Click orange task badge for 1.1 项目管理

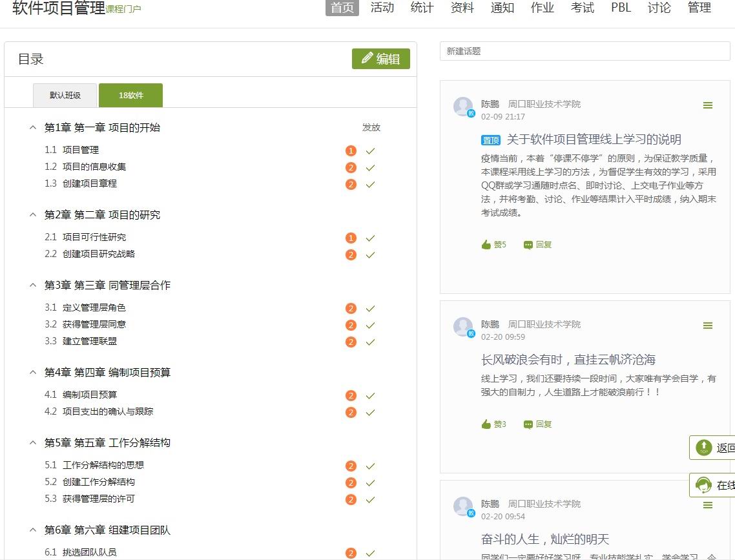tap(351, 151)
